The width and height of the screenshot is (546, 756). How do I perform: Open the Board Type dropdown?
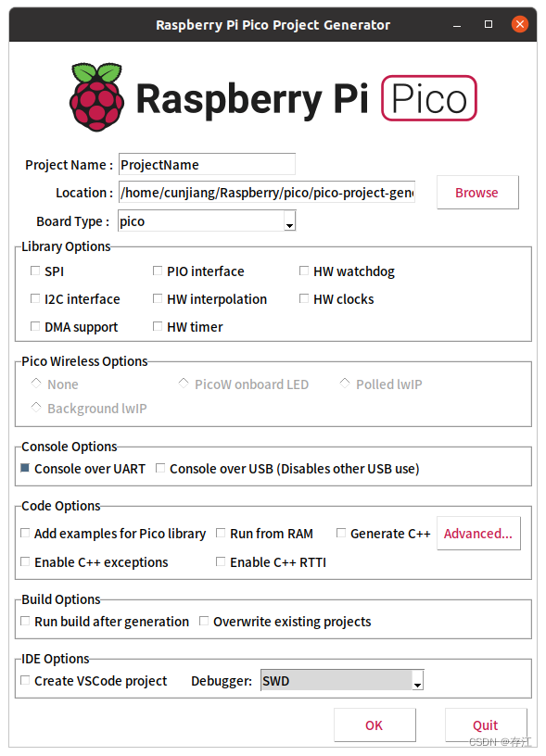(x=289, y=220)
